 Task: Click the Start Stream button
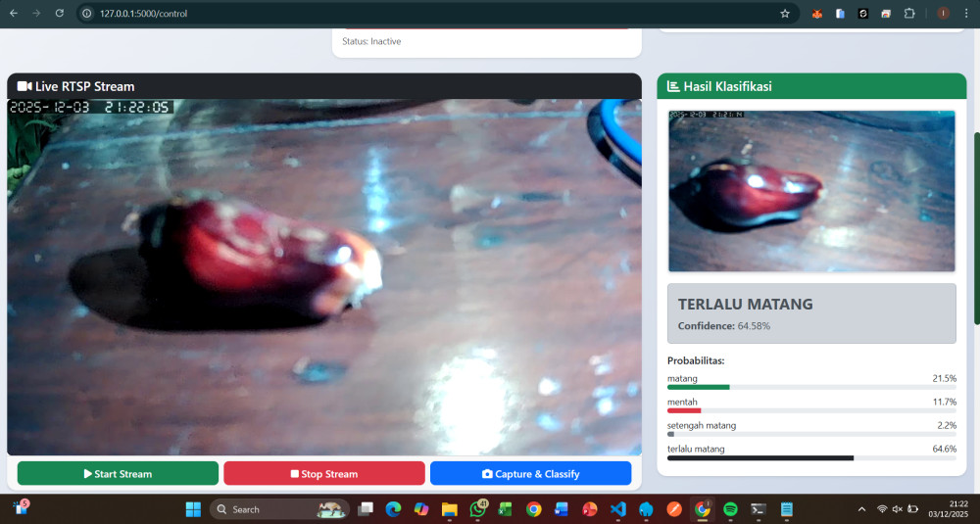click(118, 474)
